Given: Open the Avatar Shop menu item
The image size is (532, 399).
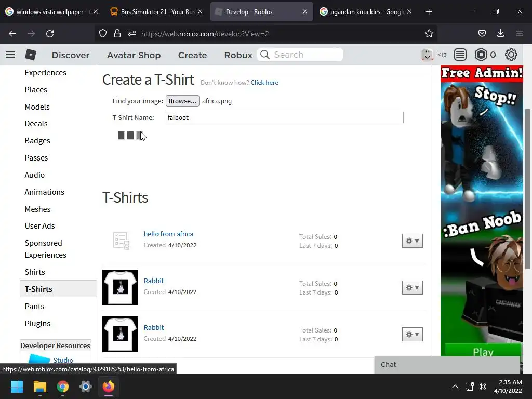Looking at the screenshot, I should coord(134,55).
